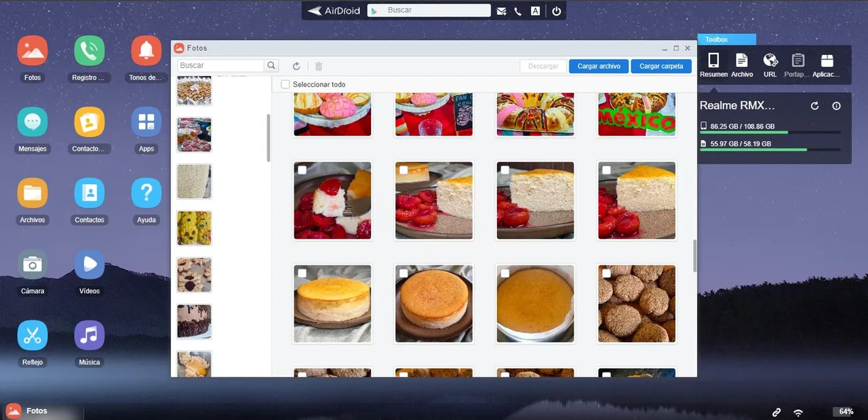868x420 pixels.
Task: Click the power icon in top bar
Action: point(556,11)
